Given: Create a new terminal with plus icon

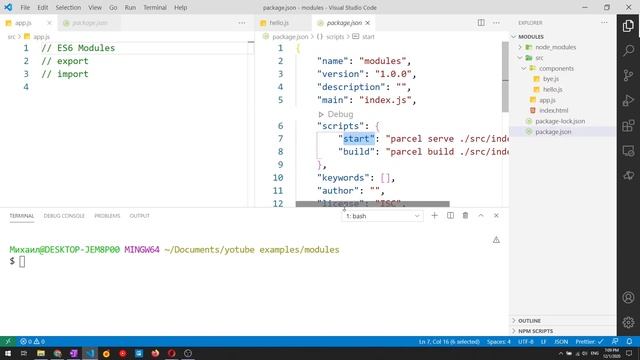Looking at the screenshot, I should pyautogui.click(x=434, y=216).
